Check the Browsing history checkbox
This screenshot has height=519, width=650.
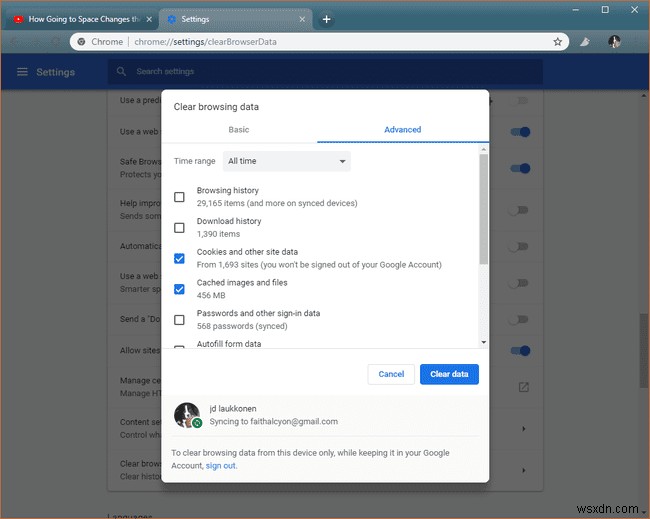(179, 197)
